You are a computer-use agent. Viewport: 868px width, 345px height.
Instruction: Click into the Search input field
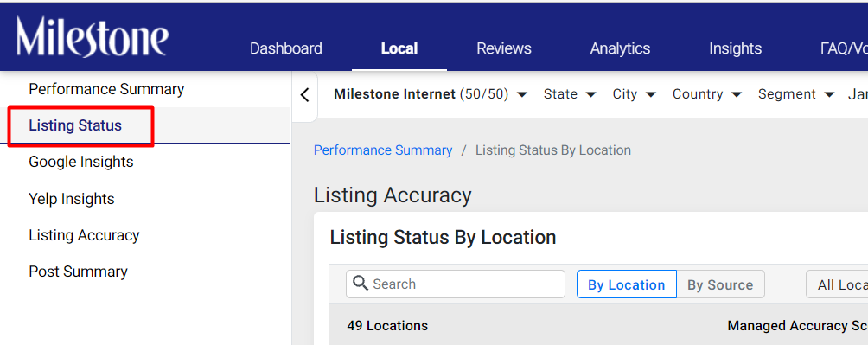[456, 284]
